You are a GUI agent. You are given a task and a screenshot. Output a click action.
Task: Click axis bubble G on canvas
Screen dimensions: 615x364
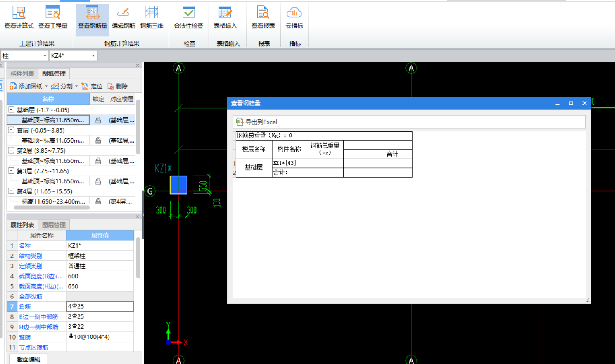click(150, 191)
